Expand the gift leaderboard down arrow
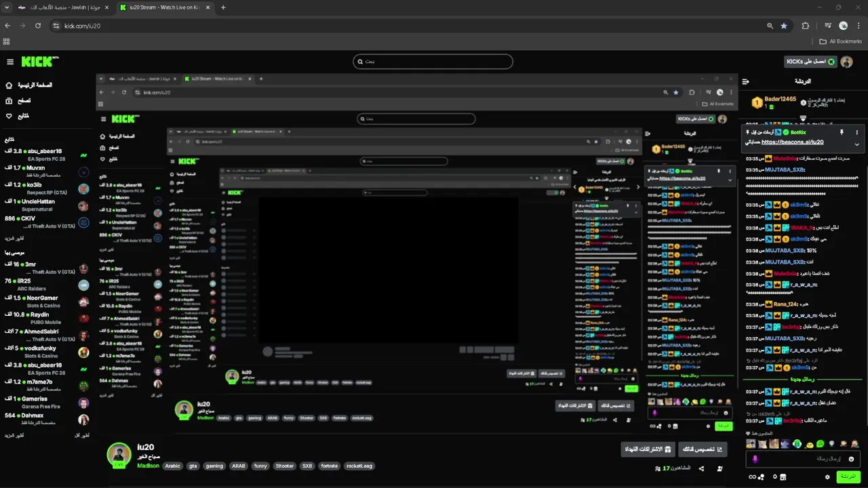868x488 pixels. click(x=803, y=119)
